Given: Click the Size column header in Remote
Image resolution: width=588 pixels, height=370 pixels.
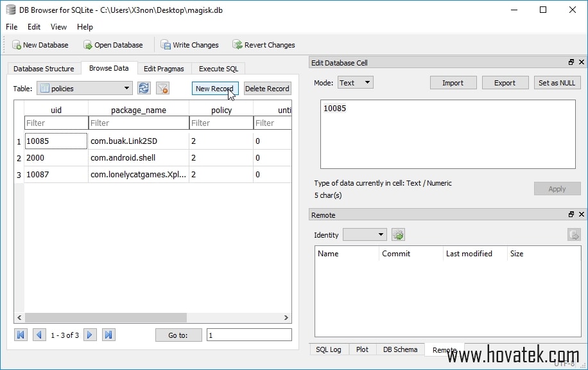Looking at the screenshot, I should (544, 254).
